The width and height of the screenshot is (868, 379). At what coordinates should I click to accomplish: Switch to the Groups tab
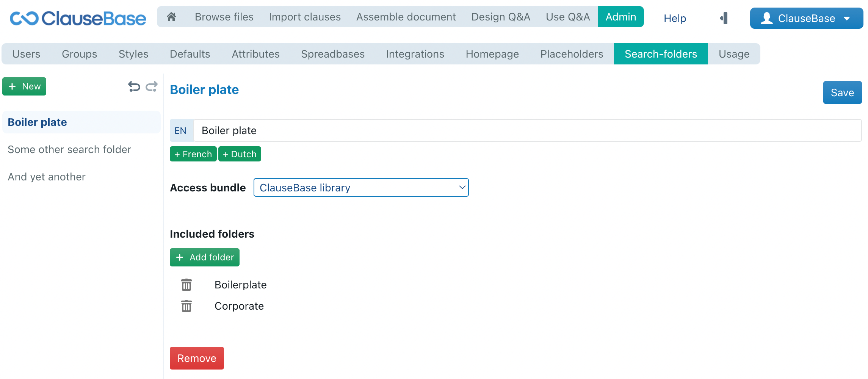(x=79, y=54)
